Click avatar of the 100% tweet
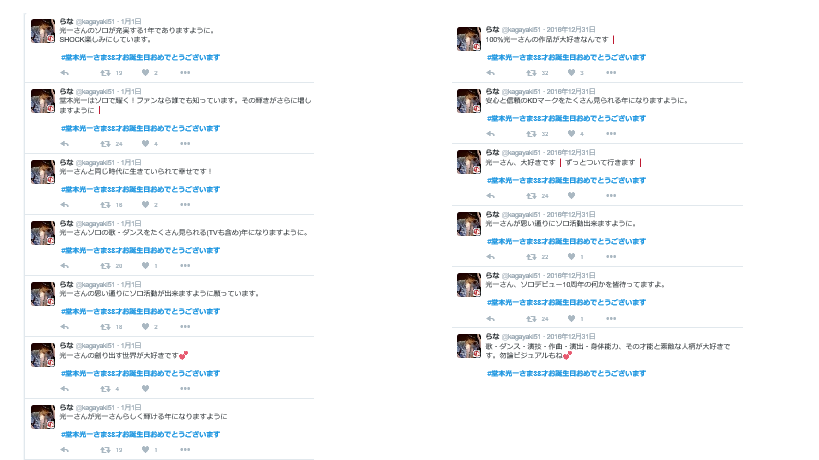The width and height of the screenshot is (819, 460). (469, 39)
